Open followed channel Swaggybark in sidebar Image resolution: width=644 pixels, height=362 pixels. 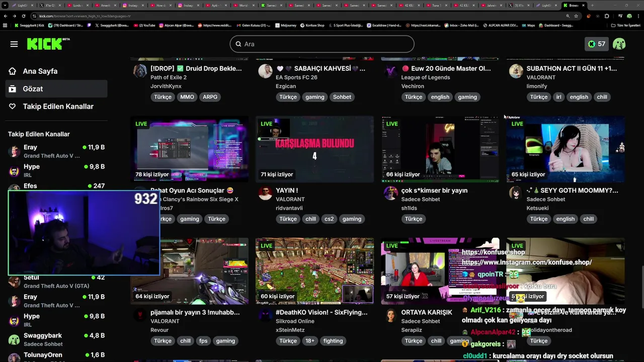pos(56,339)
